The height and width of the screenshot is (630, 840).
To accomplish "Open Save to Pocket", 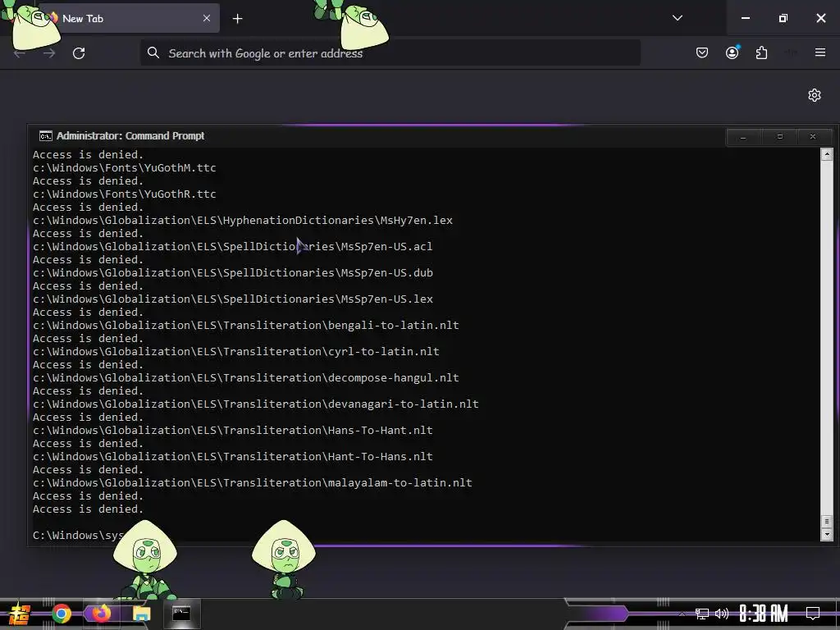I will [x=702, y=52].
